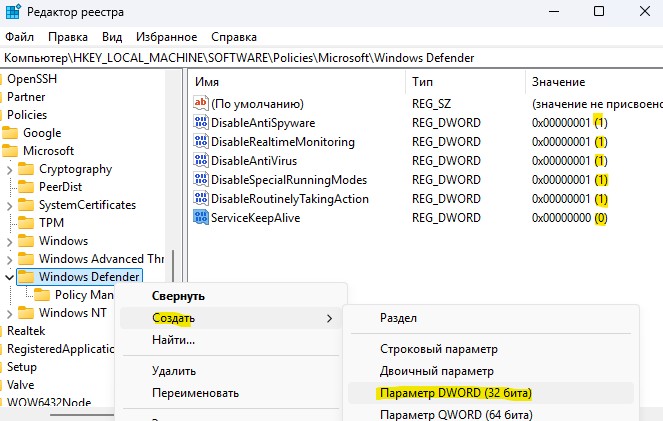The image size is (663, 421).
Task: Click the Windows NT folder icon
Action: tap(26, 313)
